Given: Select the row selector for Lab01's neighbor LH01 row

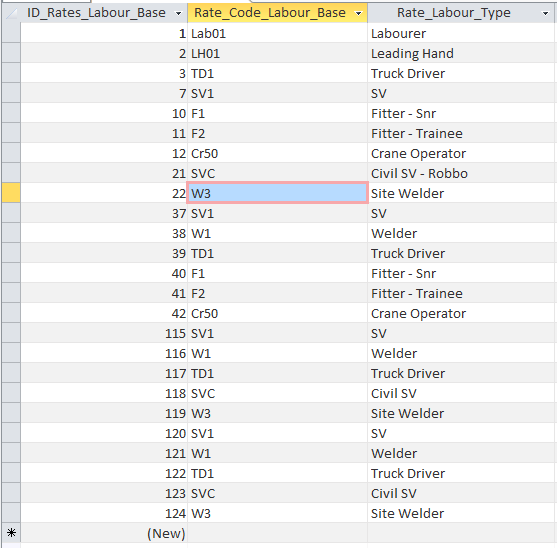Looking at the screenshot, I should (11, 53).
